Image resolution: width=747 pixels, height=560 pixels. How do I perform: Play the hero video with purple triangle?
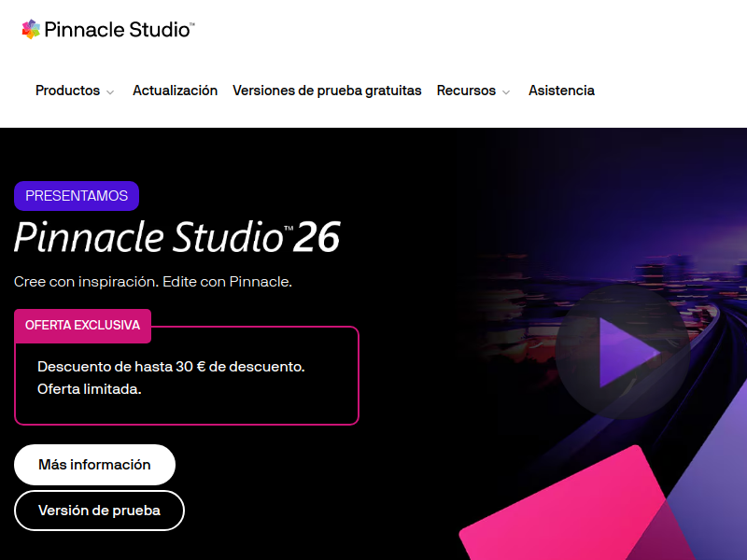[x=623, y=353]
